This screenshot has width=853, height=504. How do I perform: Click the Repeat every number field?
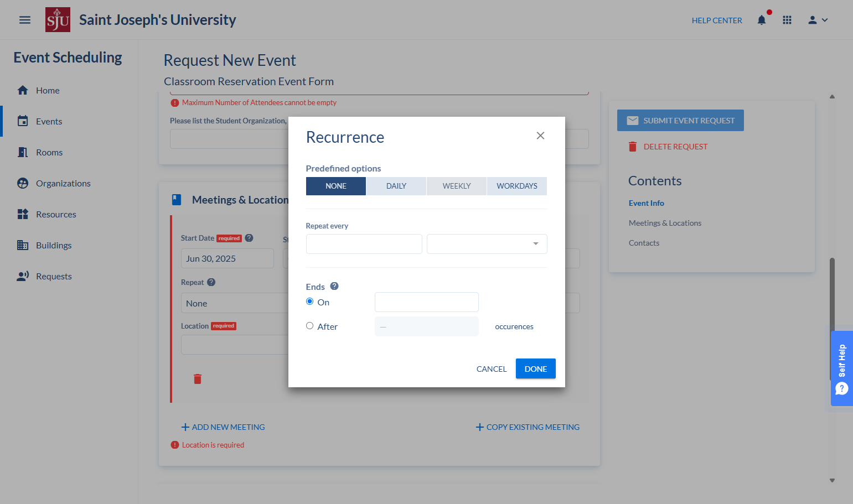point(364,244)
